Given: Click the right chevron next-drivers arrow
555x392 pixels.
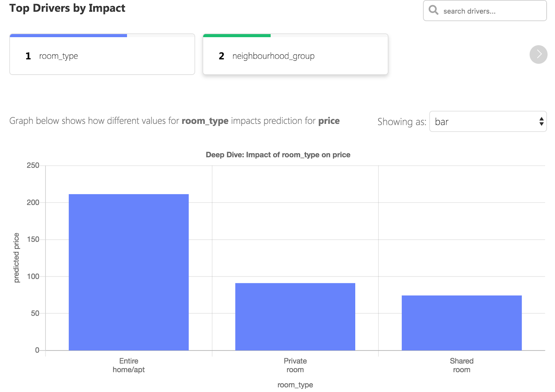Looking at the screenshot, I should click(538, 54).
